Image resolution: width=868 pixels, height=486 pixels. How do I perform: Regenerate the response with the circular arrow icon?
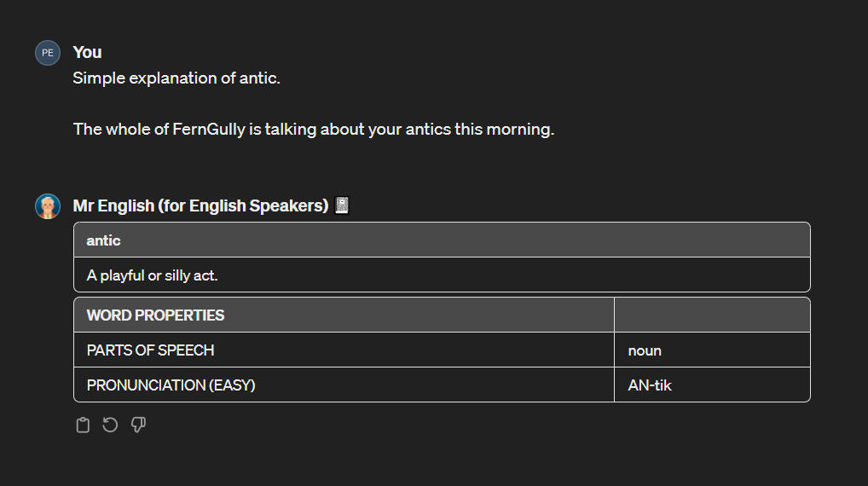[110, 425]
